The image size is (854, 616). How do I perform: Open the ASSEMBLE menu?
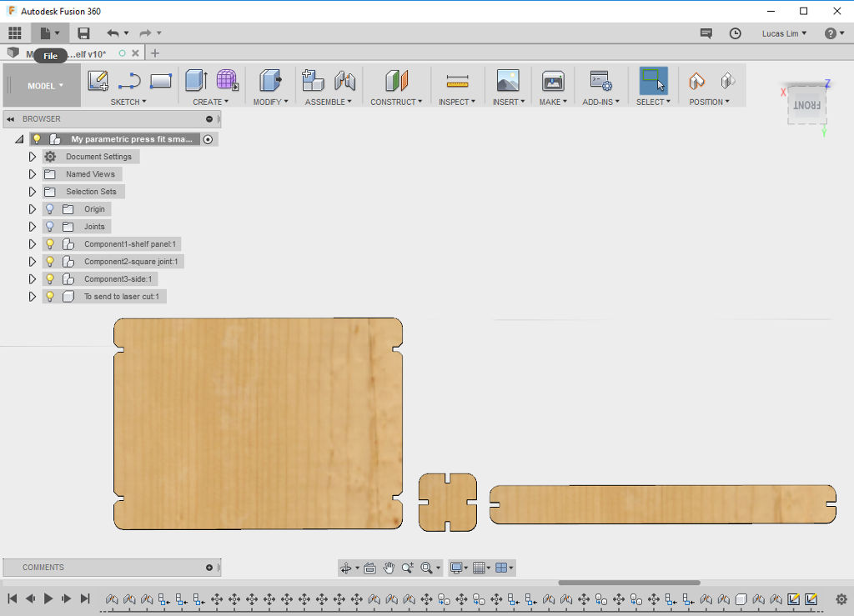pyautogui.click(x=328, y=102)
